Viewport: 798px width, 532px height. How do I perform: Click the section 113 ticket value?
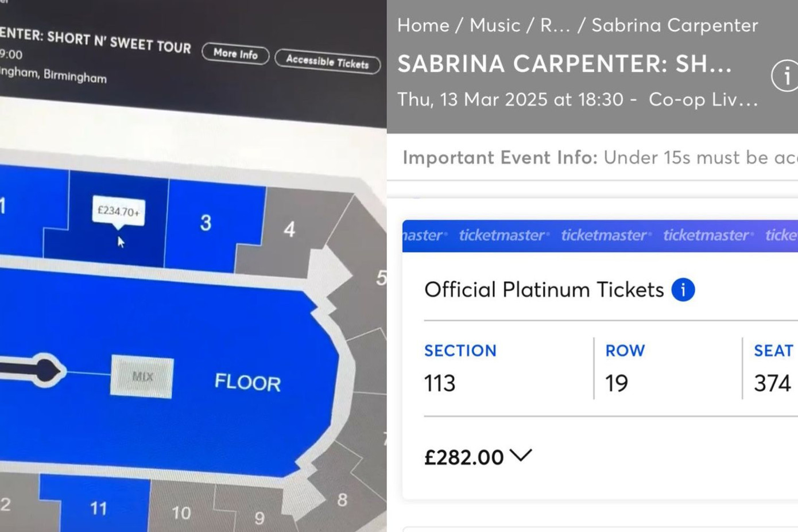(440, 383)
